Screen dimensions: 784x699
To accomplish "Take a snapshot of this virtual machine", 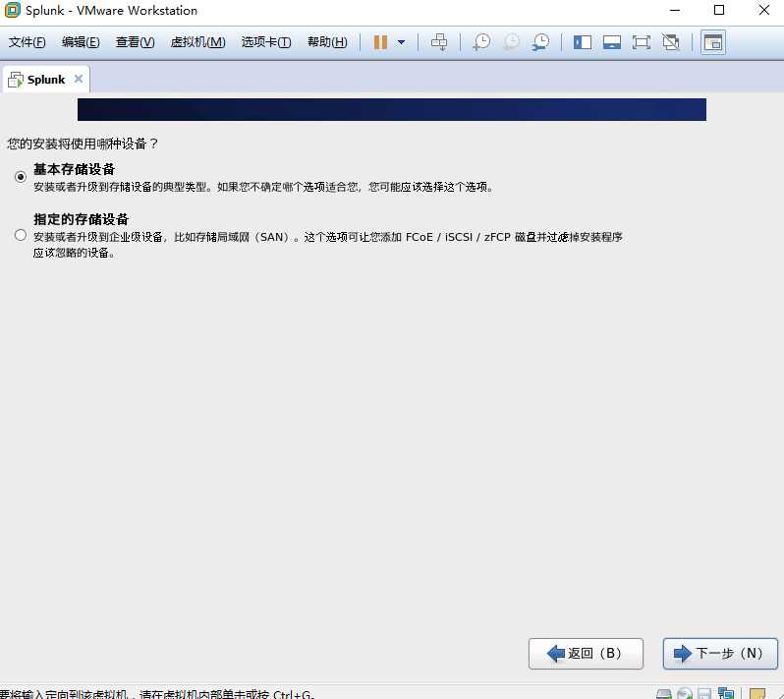I will click(x=481, y=42).
